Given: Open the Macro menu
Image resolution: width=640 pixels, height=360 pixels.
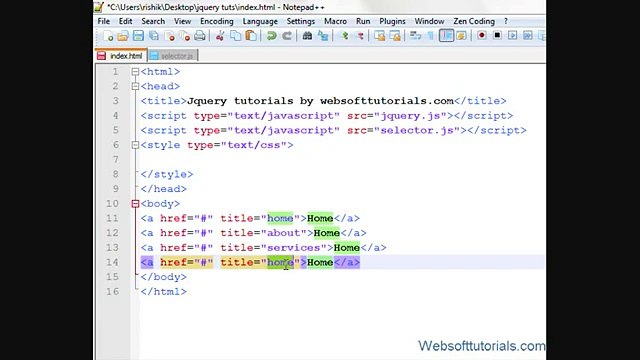Looking at the screenshot, I should point(336,21).
